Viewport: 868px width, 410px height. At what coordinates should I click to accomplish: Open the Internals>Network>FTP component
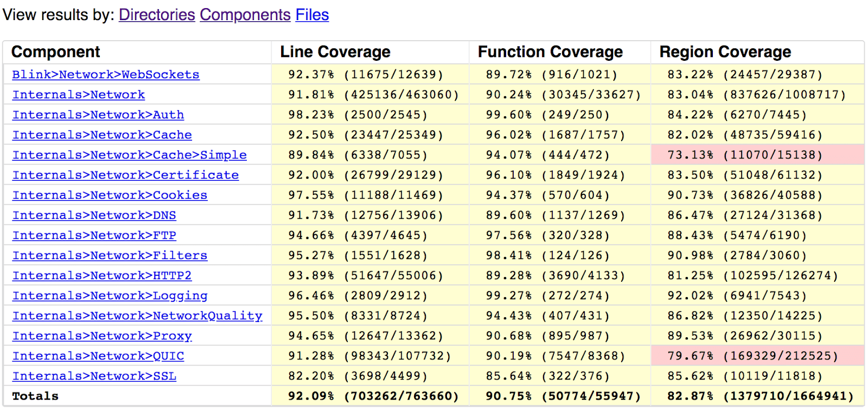[x=94, y=235]
